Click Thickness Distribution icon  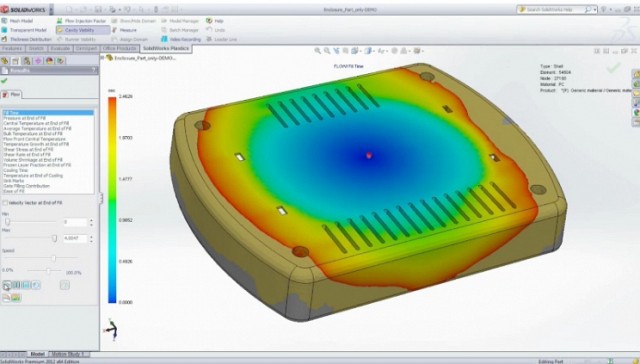pos(4,39)
